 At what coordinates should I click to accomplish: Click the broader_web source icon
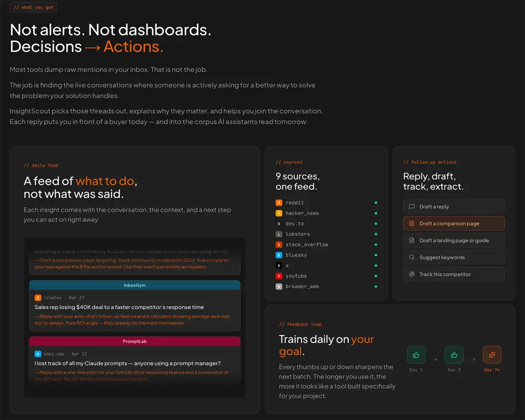(279, 287)
